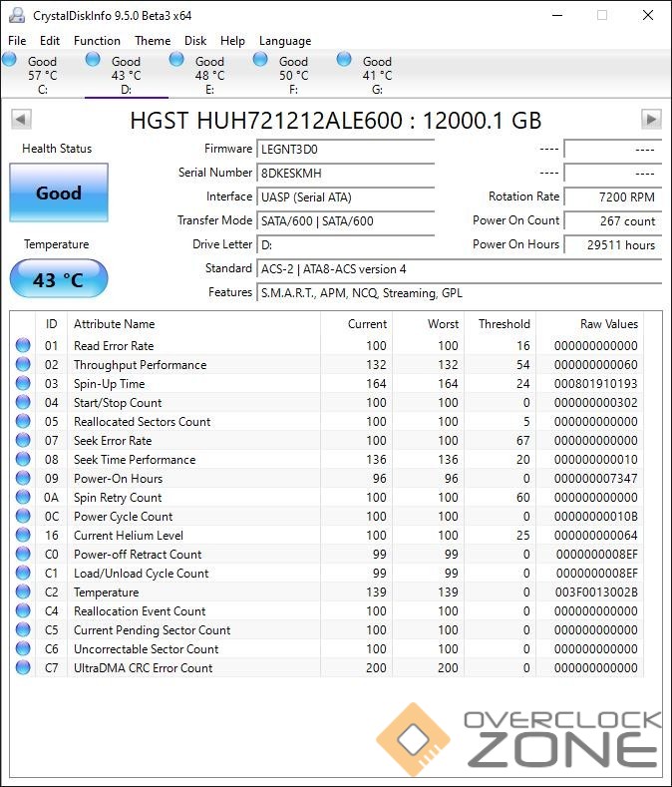This screenshot has width=672, height=787.
Task: Click the Worst column header
Action: click(428, 324)
